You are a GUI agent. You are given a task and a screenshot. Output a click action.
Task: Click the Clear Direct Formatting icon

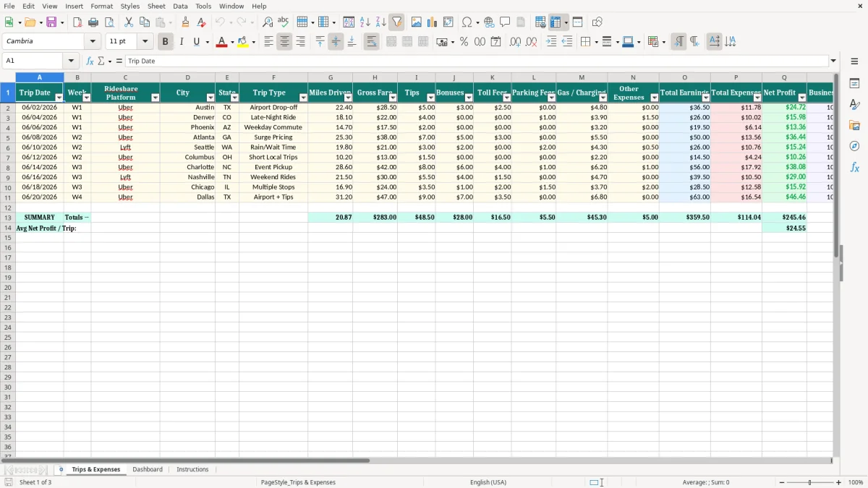pos(201,22)
